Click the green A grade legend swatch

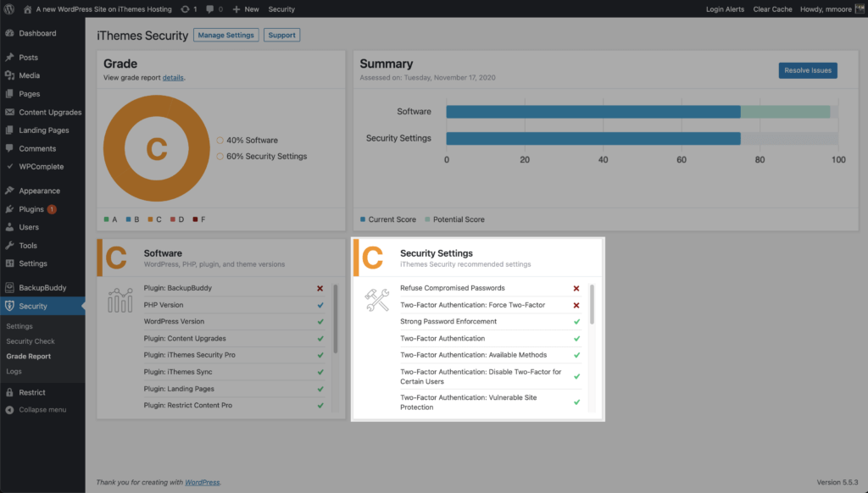[106, 219]
